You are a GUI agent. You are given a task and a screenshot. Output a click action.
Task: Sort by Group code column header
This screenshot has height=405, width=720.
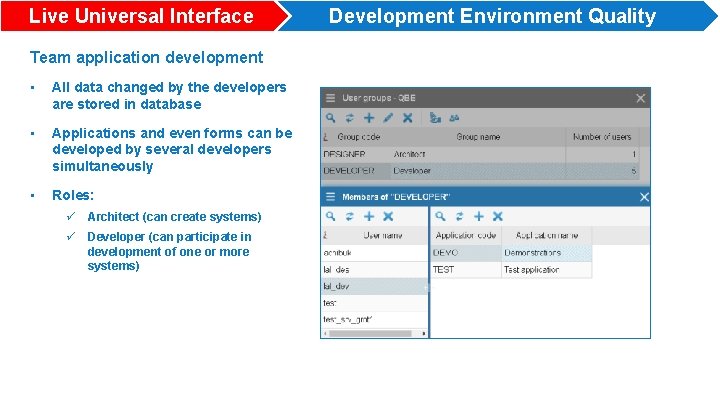359,137
